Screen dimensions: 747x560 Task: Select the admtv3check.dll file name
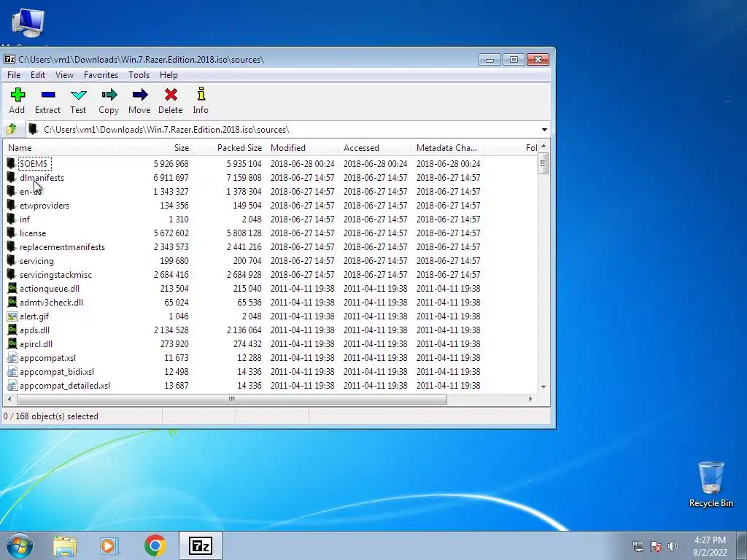point(52,302)
